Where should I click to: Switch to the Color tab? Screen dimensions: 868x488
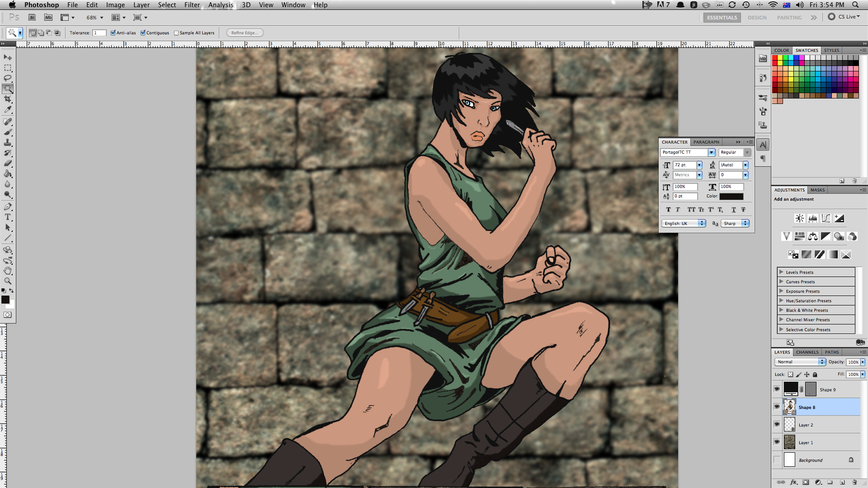pyautogui.click(x=782, y=51)
